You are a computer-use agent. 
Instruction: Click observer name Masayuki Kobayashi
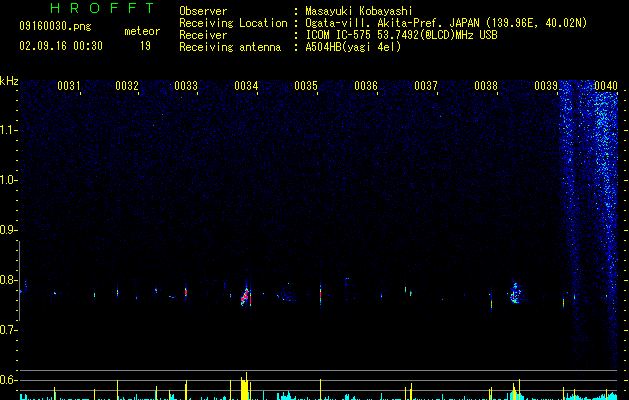coord(359,11)
